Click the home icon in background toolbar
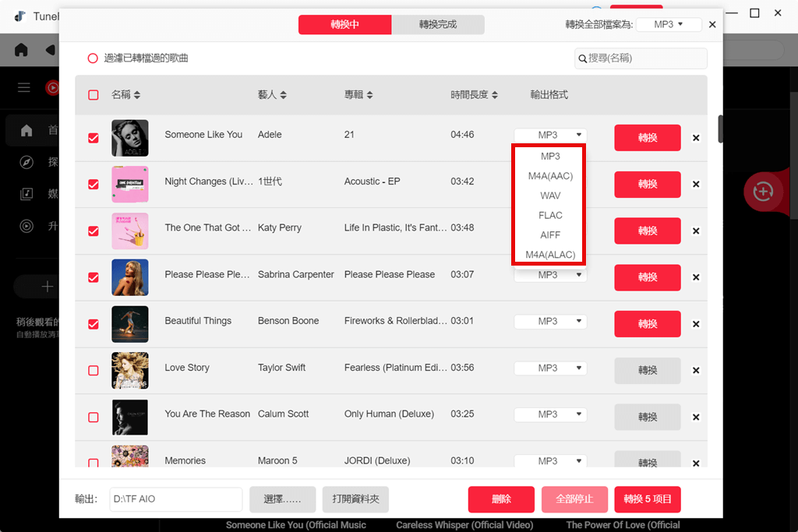 tap(21, 50)
